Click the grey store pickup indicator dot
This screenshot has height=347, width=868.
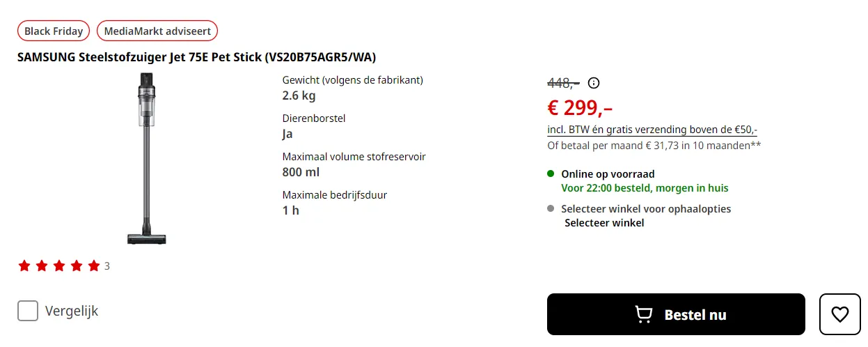click(x=551, y=208)
